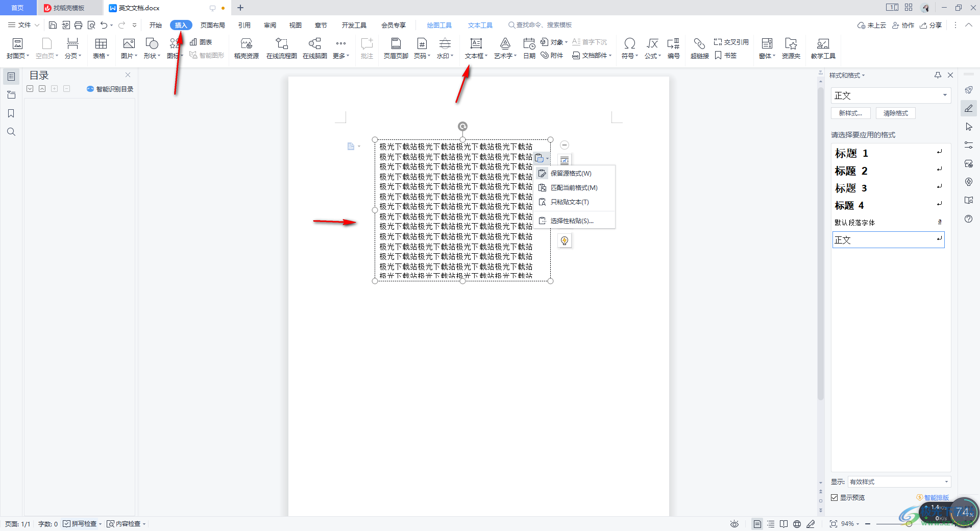Insert a cover page (封面页)
This screenshot has width=980, height=531.
coord(18,49)
